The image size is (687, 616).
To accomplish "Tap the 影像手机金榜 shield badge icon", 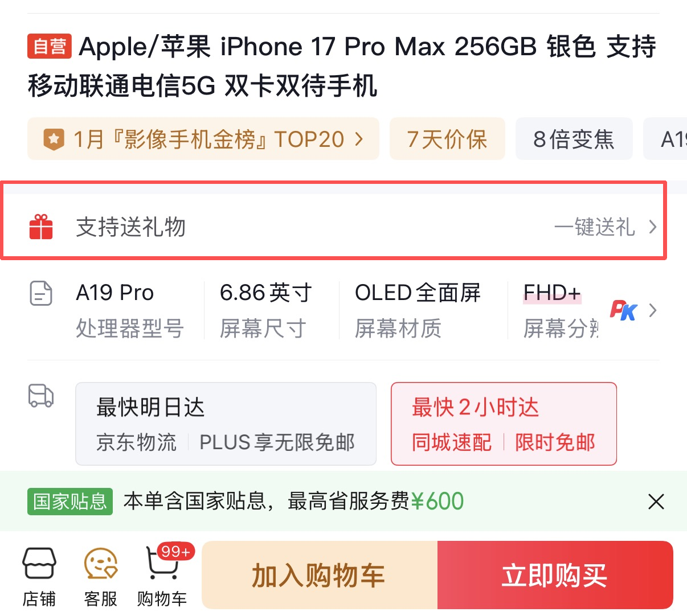I will click(54, 138).
